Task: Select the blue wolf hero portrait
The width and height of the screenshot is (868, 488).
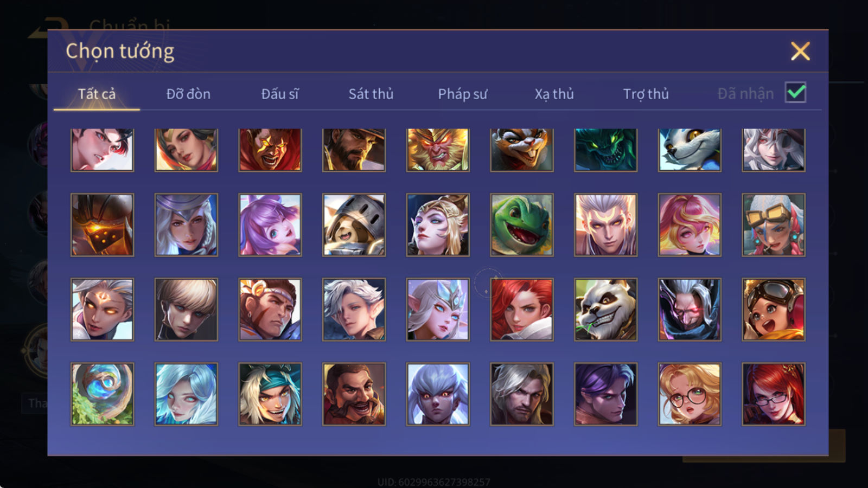Action: click(690, 150)
